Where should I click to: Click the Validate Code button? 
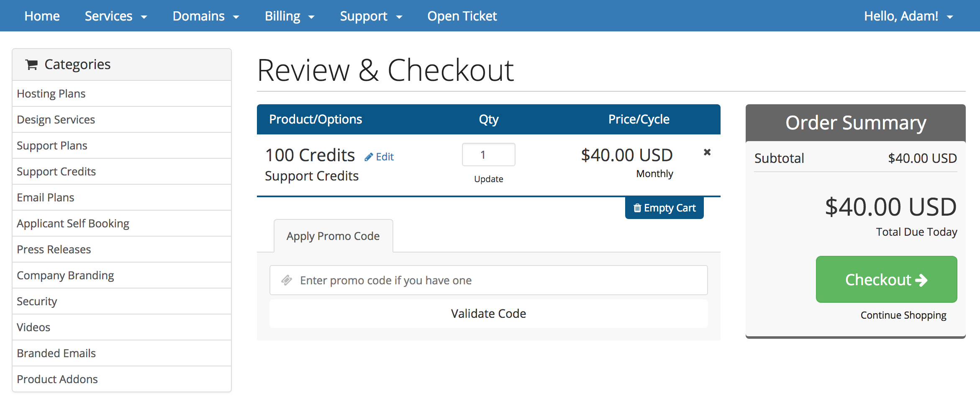[488, 313]
